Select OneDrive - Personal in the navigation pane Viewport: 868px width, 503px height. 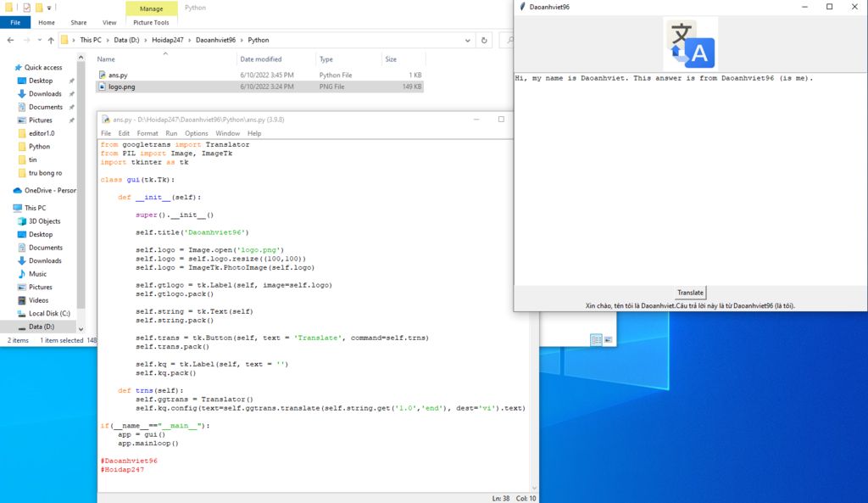point(50,191)
